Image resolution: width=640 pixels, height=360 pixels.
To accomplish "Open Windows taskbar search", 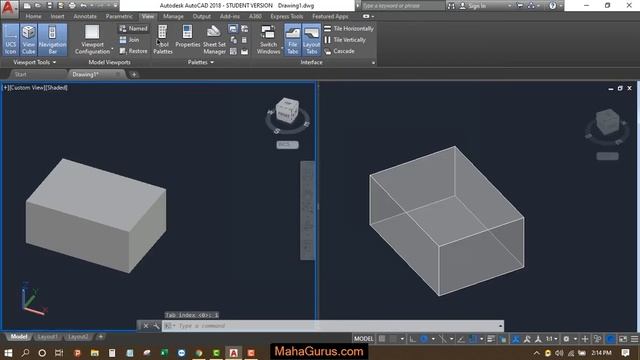I will pos(25,353).
